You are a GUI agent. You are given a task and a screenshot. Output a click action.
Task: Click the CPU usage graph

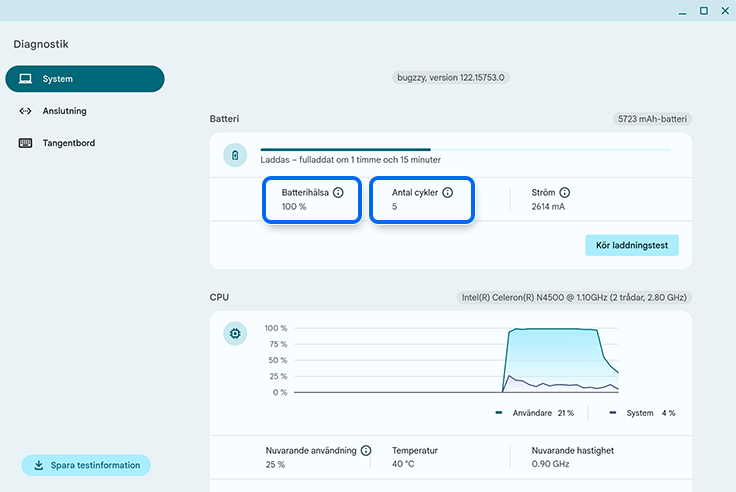[x=456, y=360]
